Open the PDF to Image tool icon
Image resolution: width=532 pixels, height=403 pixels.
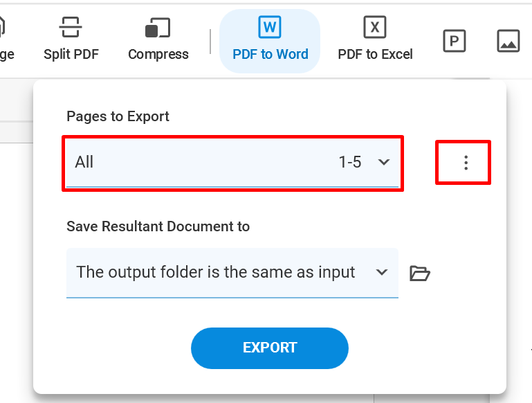pos(508,41)
